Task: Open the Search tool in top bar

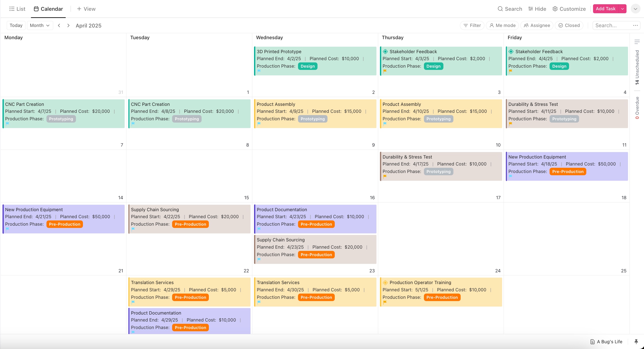Action: pos(510,9)
